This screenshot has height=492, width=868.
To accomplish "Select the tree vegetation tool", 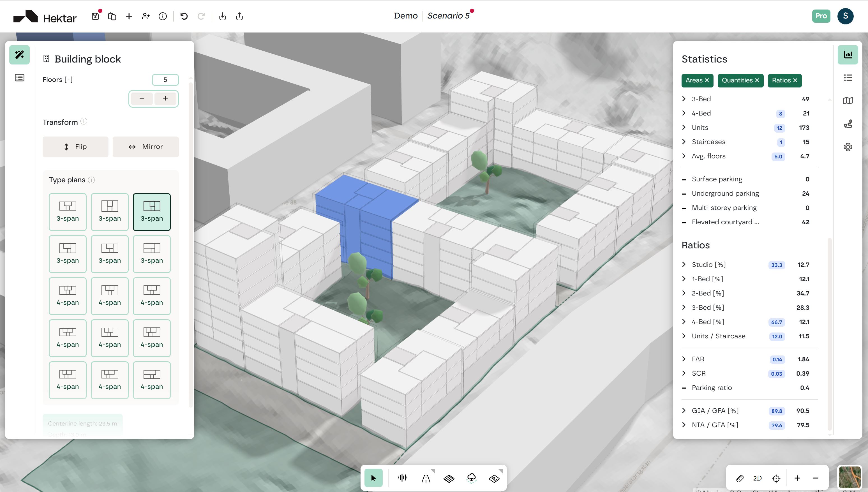I will [x=471, y=478].
